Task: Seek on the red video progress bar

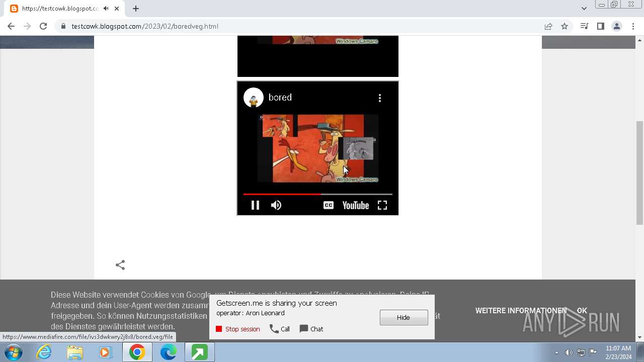Action: coord(317,194)
